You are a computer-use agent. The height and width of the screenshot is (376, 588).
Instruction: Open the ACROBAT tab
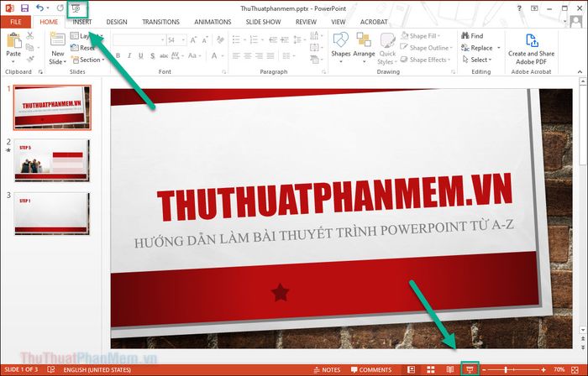(374, 22)
